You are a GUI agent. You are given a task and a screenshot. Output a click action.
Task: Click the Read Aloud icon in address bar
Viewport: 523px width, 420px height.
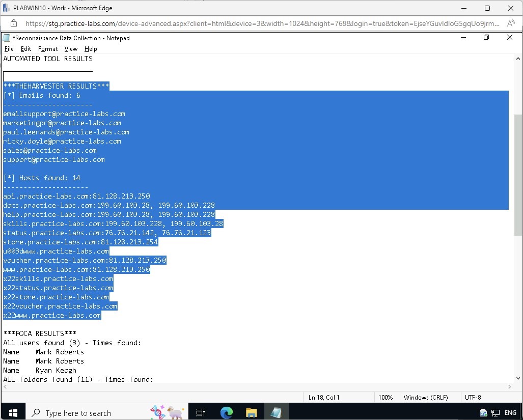510,23
